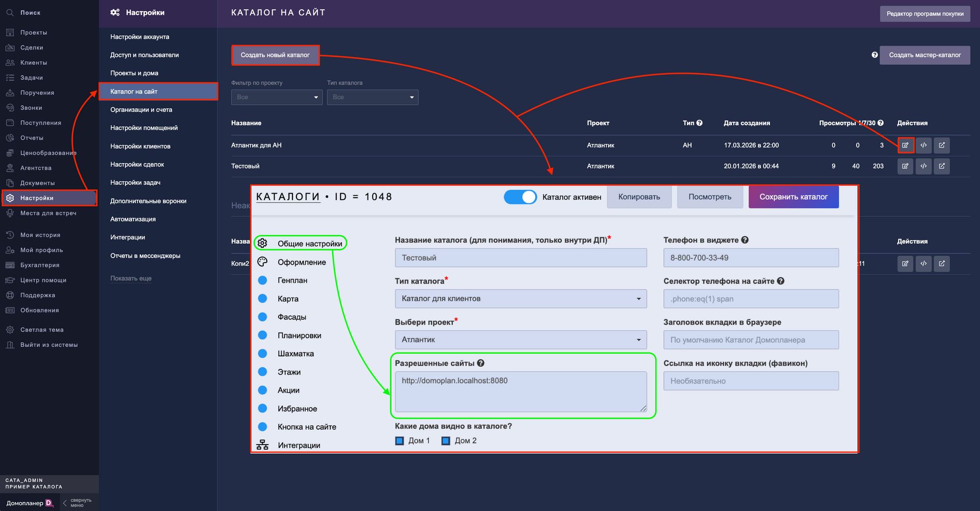Open the Выбери проект dropdown with Атлантик
This screenshot has height=511, width=980.
520,340
